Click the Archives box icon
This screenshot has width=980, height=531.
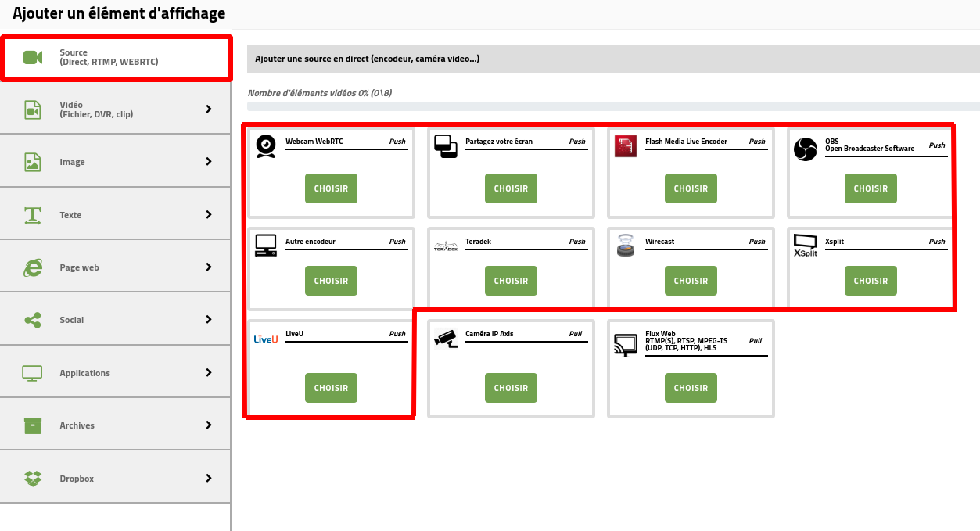tap(32, 425)
